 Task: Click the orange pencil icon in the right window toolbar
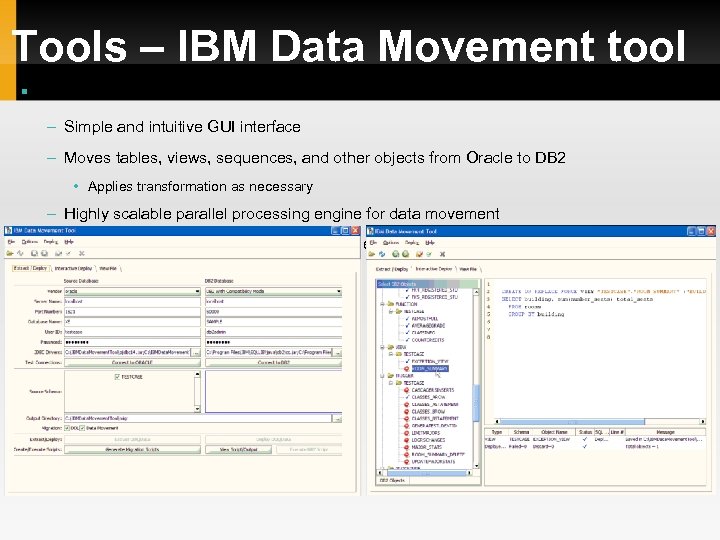coord(419,254)
